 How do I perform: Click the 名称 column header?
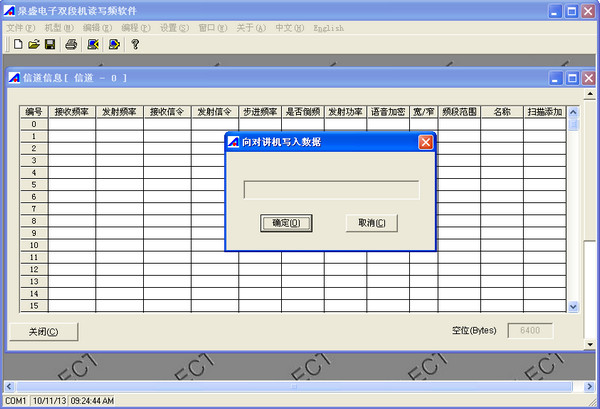(502, 112)
